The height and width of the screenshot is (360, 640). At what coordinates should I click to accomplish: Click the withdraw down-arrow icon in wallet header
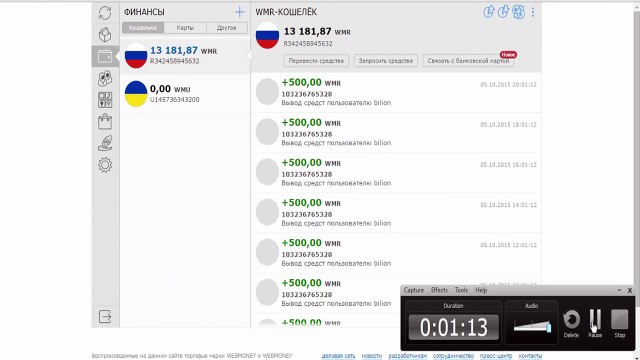click(x=503, y=12)
